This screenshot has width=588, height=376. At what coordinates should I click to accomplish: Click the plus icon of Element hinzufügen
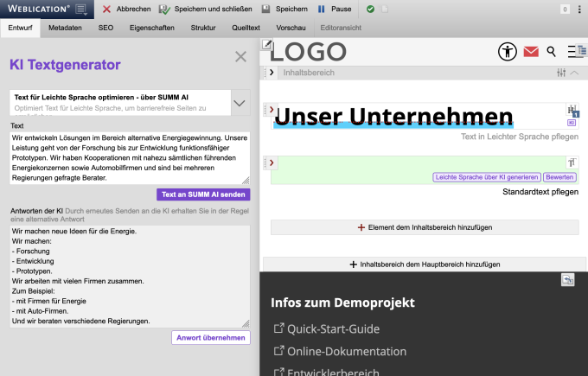coord(361,227)
